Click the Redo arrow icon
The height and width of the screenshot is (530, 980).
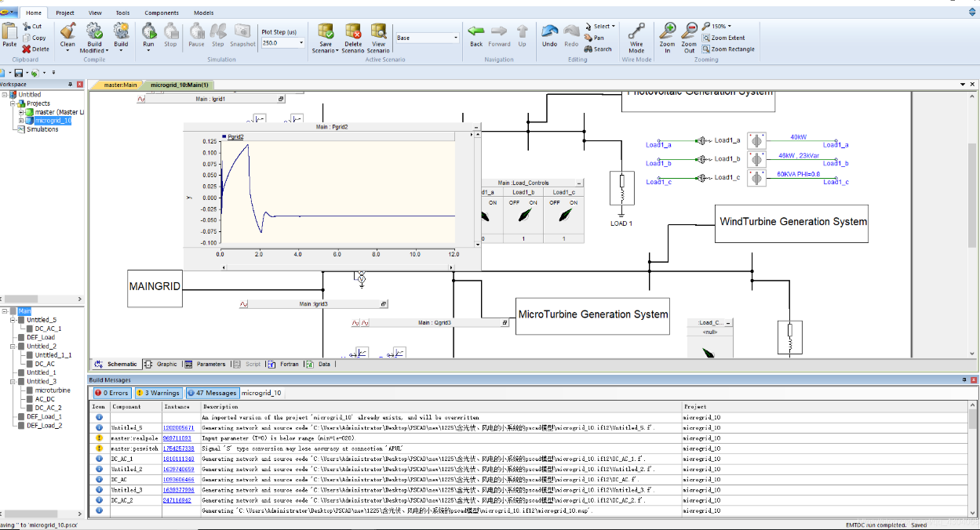571,31
